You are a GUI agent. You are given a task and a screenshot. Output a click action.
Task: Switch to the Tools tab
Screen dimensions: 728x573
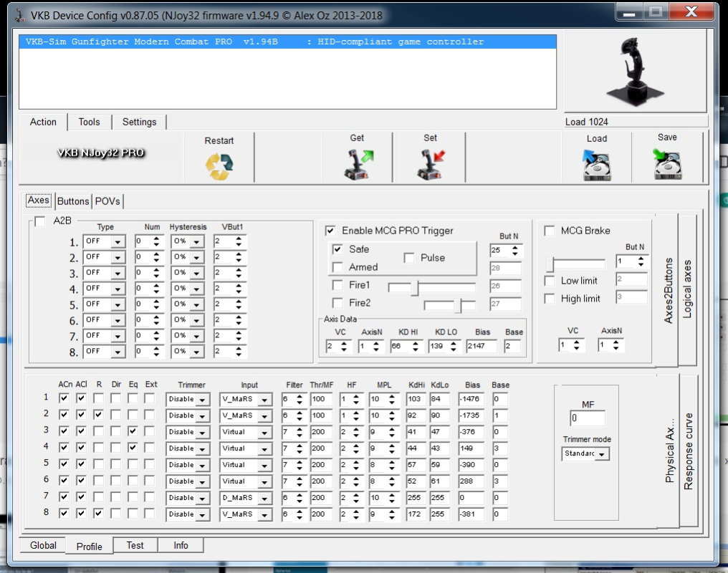(89, 122)
